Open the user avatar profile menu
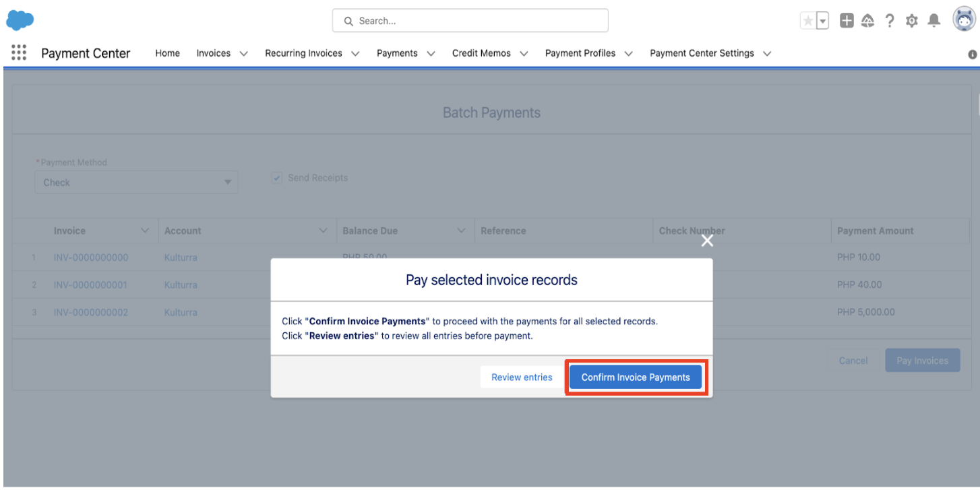Image resolution: width=980 pixels, height=490 pixels. coord(964,20)
